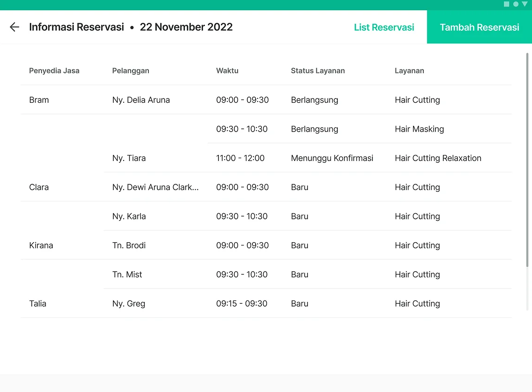
Task: Click the vertical scrollbar on the right
Action: (x=527, y=160)
